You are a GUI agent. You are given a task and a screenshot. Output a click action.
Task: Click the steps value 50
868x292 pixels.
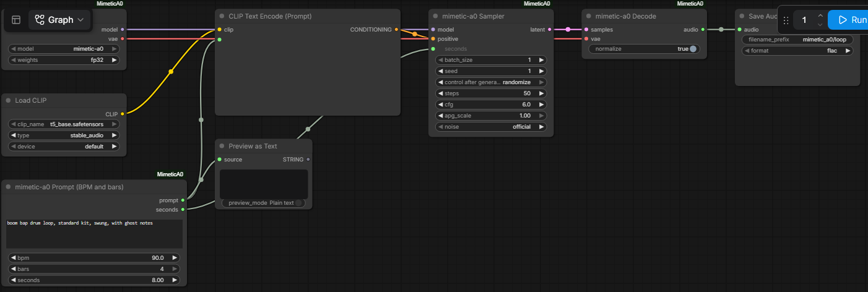527,93
